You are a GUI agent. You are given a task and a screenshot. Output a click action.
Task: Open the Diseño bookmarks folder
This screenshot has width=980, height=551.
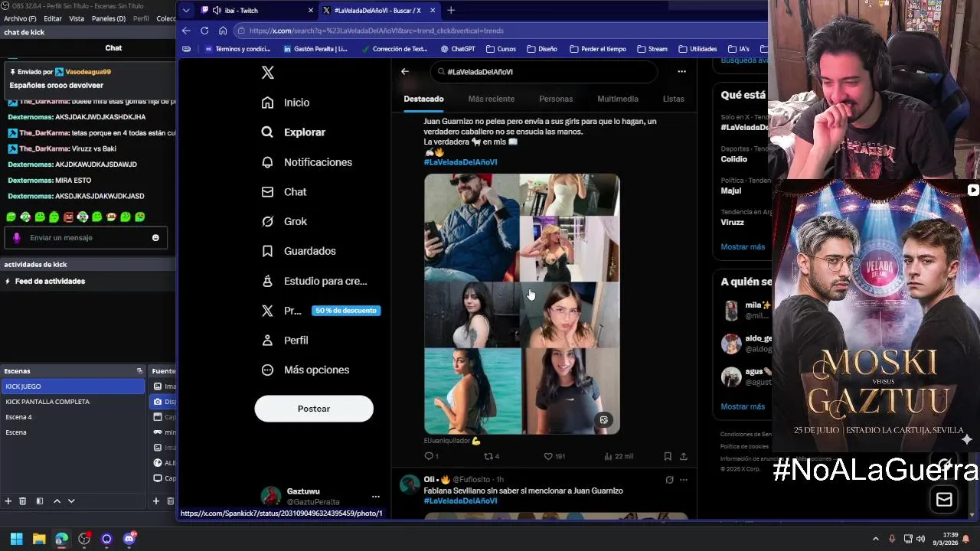pos(542,49)
